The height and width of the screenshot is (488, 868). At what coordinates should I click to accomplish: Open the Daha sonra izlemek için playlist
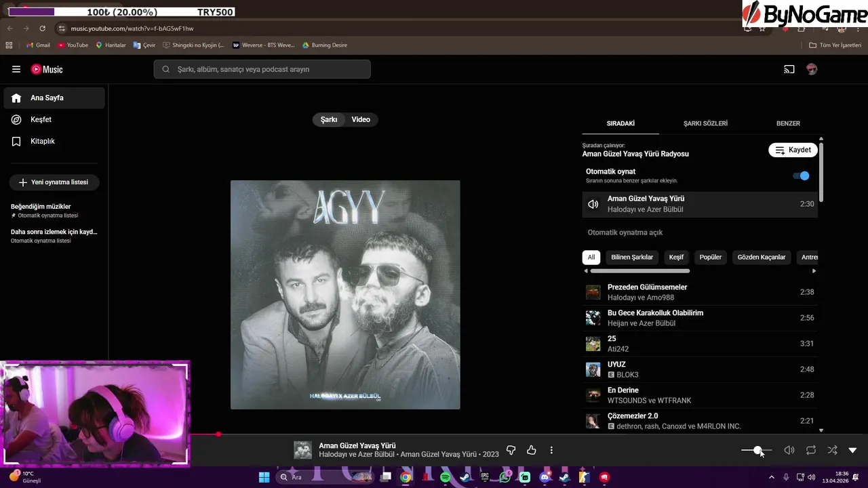click(54, 236)
